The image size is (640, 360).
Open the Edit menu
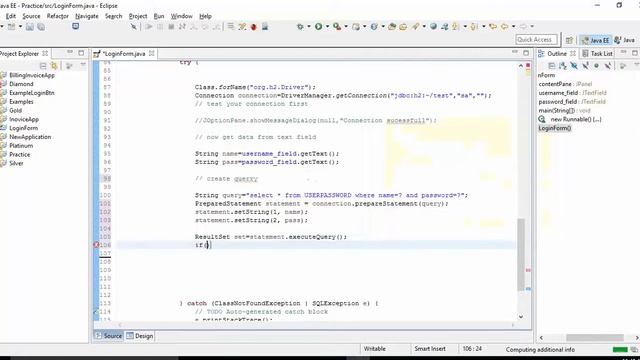coord(11,16)
